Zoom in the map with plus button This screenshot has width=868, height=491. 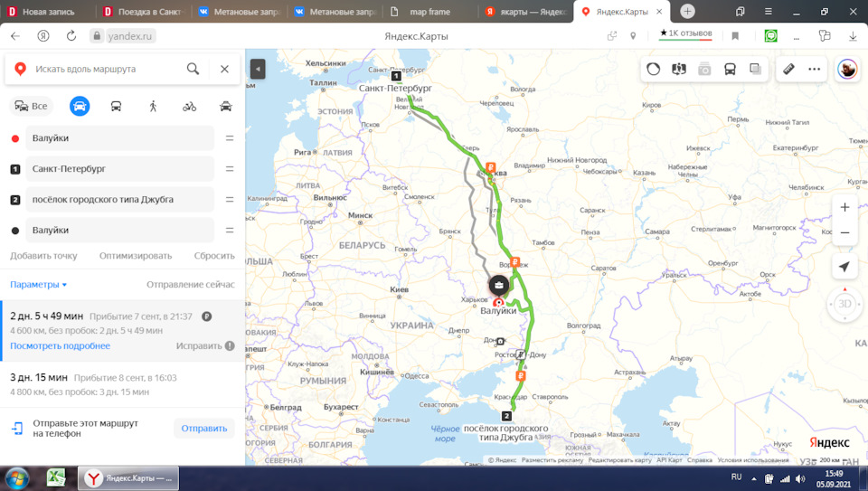844,208
